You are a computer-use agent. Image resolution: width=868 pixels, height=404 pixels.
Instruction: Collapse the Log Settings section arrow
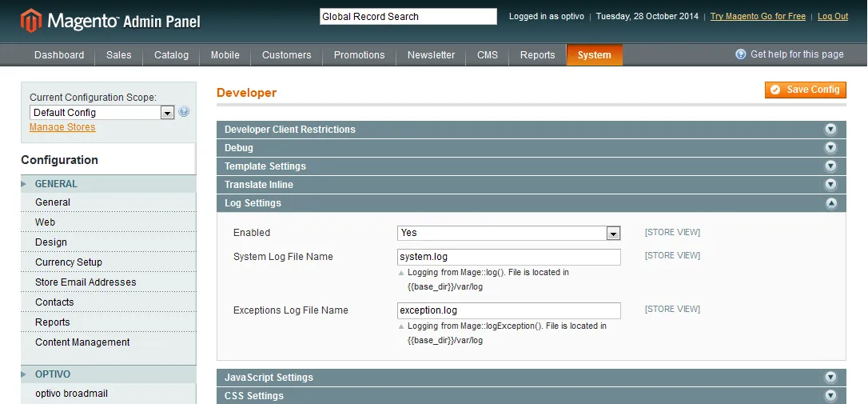(x=830, y=203)
